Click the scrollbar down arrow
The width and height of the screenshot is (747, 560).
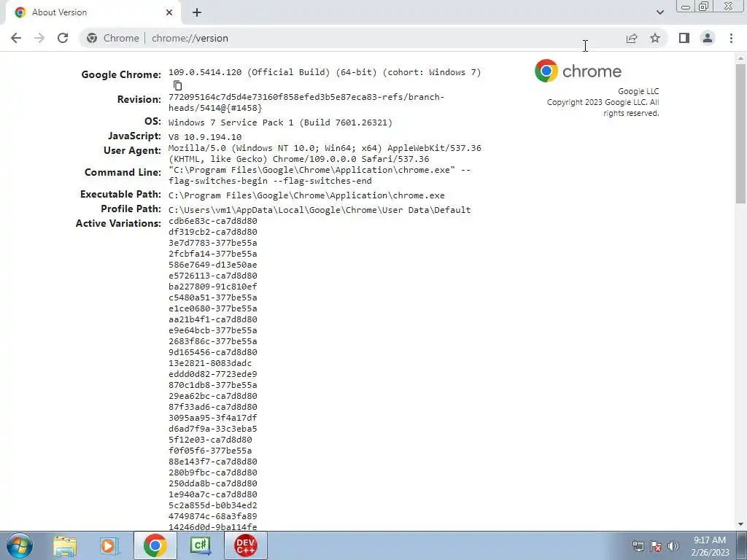click(x=741, y=524)
